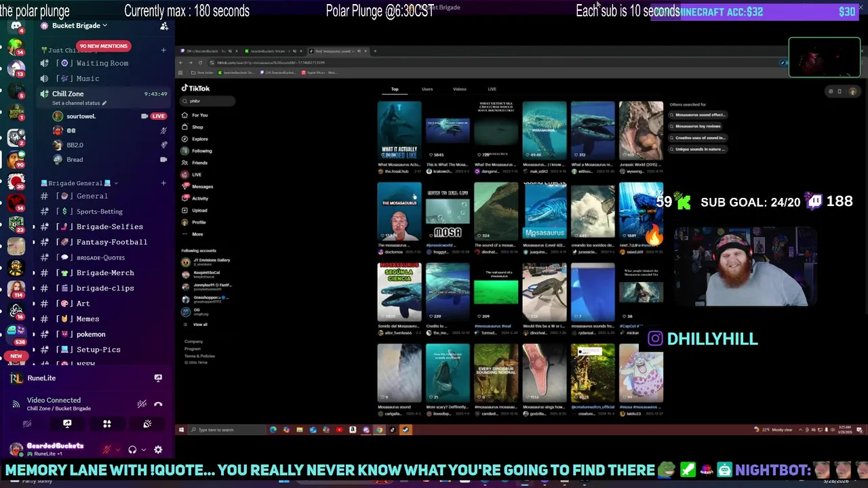Open the Brigade-Quotes channel
This screenshot has height=488, width=868.
102,258
